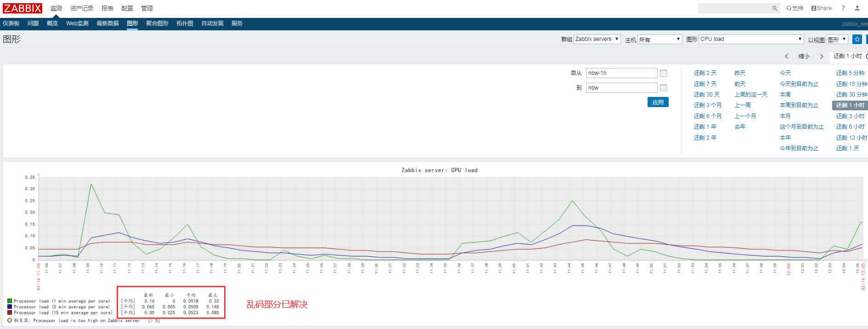Switch to 服务 submenu
Screen dimensions: 868x329
[x=237, y=23]
